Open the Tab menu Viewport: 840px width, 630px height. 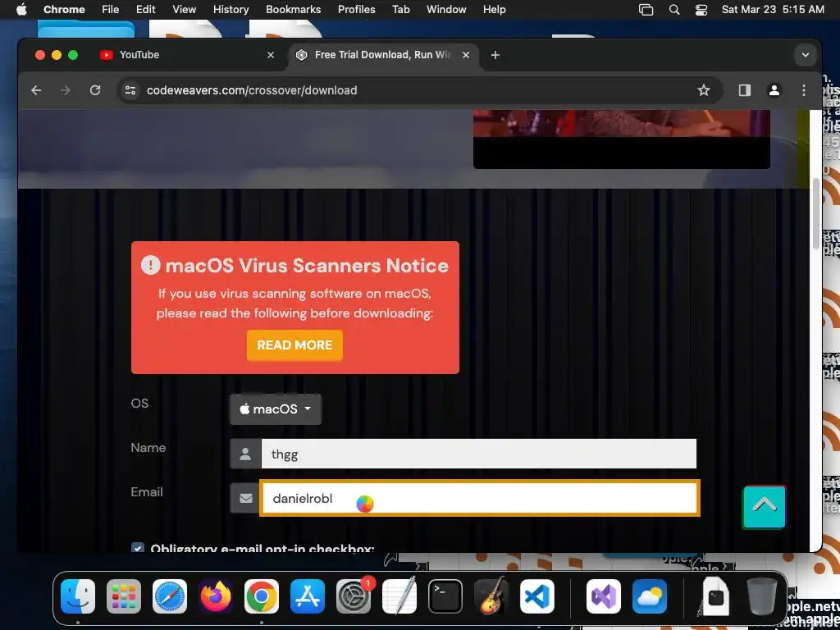(x=400, y=10)
